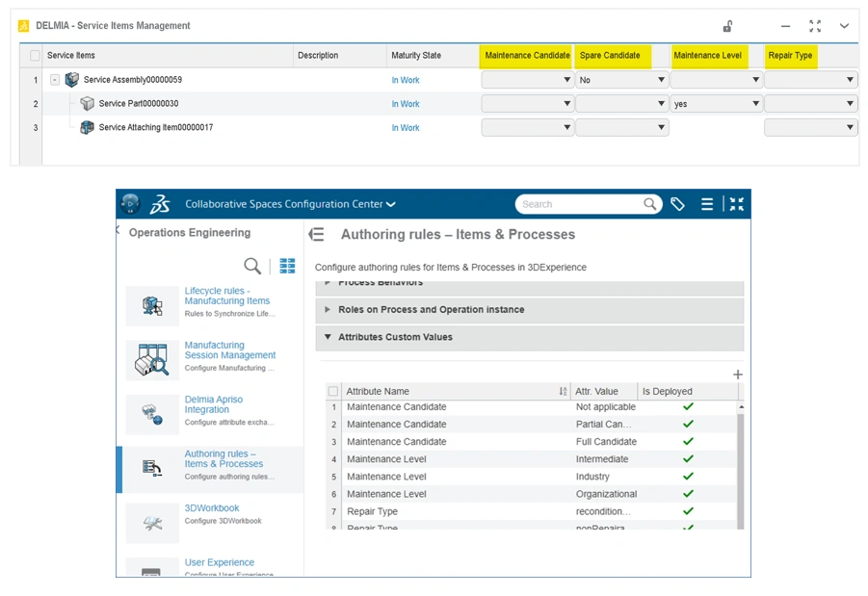Screen dimensions: 868x596
Task: Click the 3DWorkbook wrench icon
Action: (x=152, y=523)
